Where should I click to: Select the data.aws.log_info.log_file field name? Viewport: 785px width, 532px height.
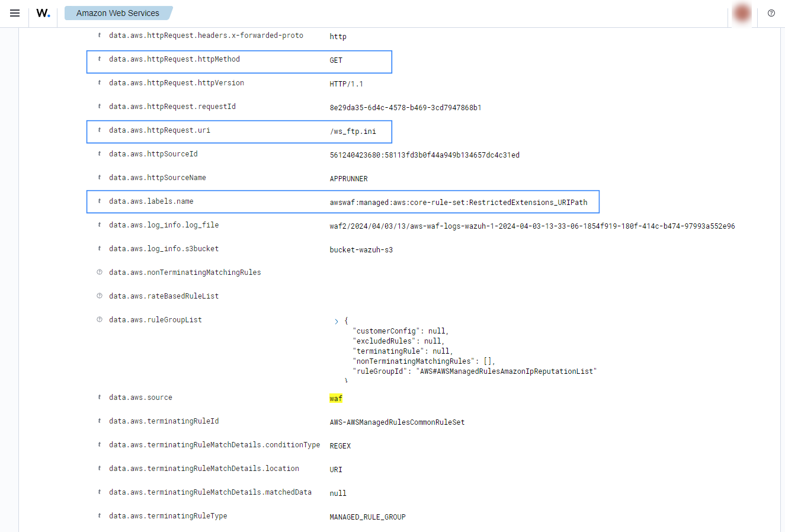[164, 225]
